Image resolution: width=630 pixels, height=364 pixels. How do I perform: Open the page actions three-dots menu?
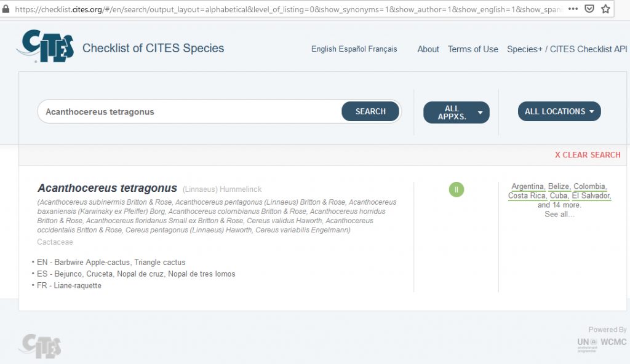[573, 9]
